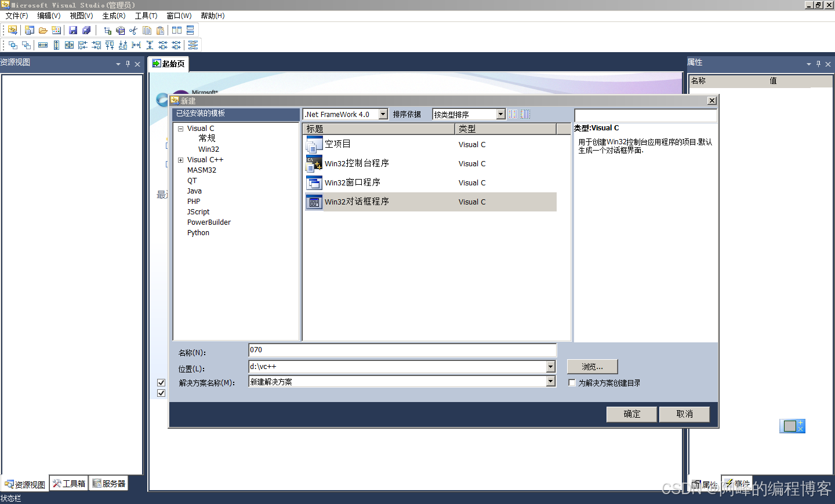Click the save (single floppy) toolbar icon
The height and width of the screenshot is (504, 835).
(73, 30)
